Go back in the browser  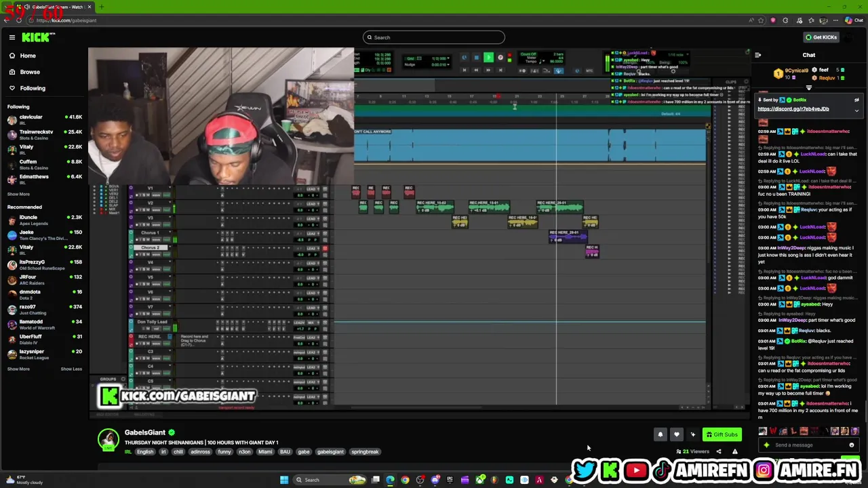pos(7,20)
